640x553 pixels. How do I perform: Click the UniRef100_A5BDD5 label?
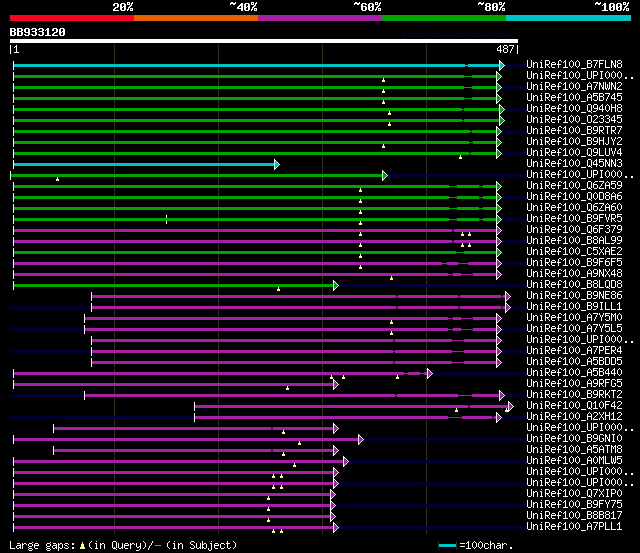pyautogui.click(x=574, y=362)
